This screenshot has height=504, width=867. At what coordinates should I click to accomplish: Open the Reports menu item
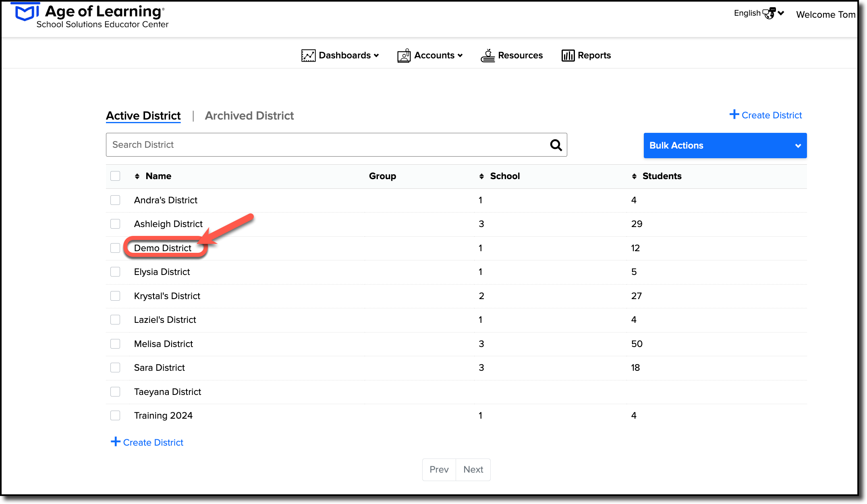click(586, 56)
